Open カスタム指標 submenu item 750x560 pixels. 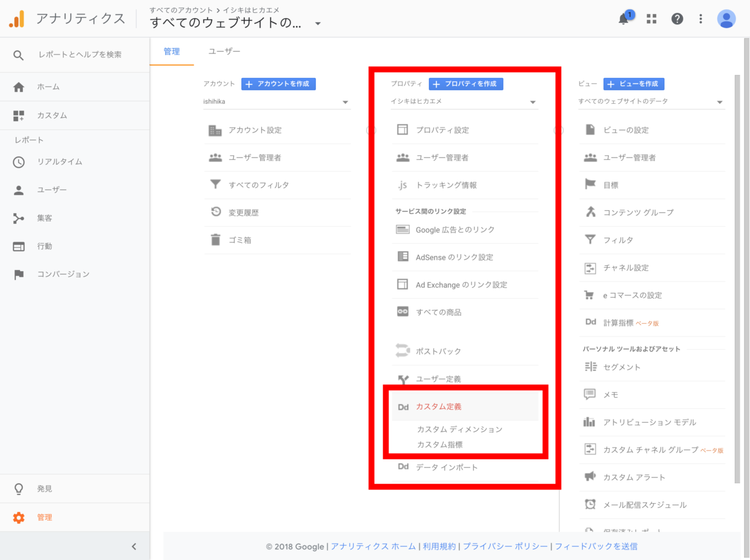tap(440, 445)
